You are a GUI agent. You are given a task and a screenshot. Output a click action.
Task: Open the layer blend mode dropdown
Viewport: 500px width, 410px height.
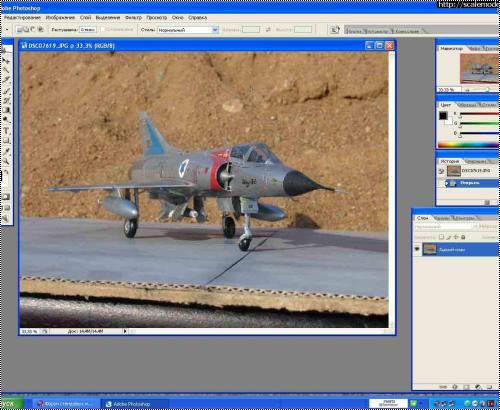[x=445, y=227]
